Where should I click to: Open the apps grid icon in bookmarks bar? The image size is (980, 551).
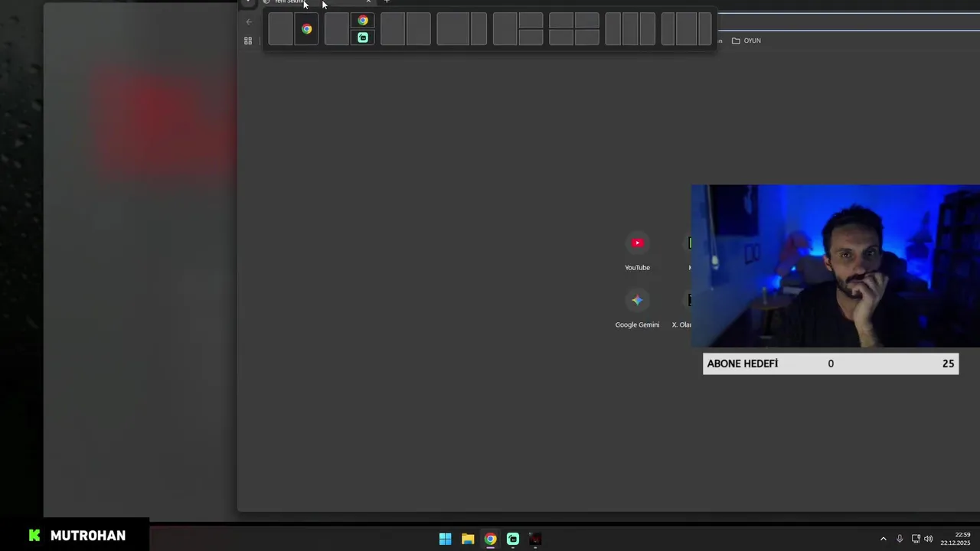click(x=248, y=41)
